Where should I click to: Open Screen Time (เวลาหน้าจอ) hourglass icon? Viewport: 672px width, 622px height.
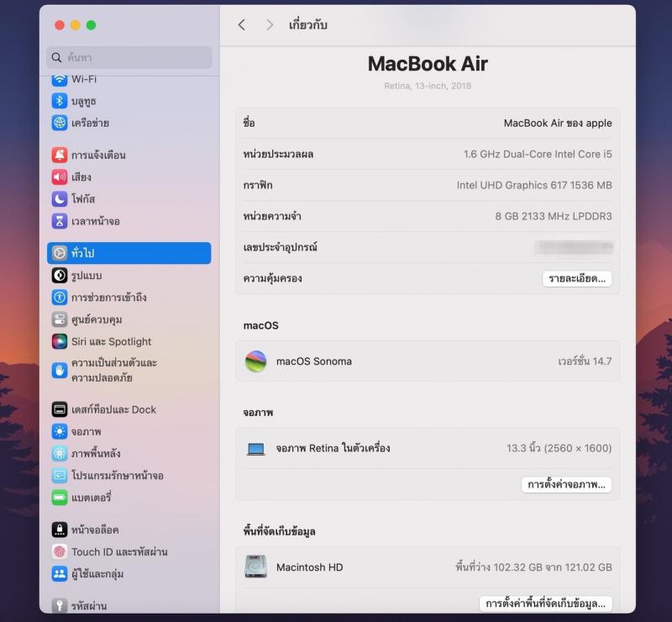click(59, 221)
